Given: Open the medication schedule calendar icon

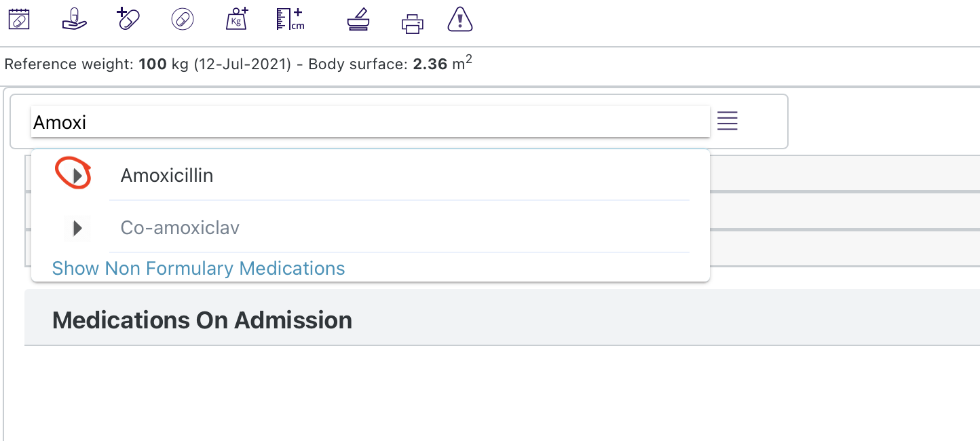Looking at the screenshot, I should click(19, 19).
